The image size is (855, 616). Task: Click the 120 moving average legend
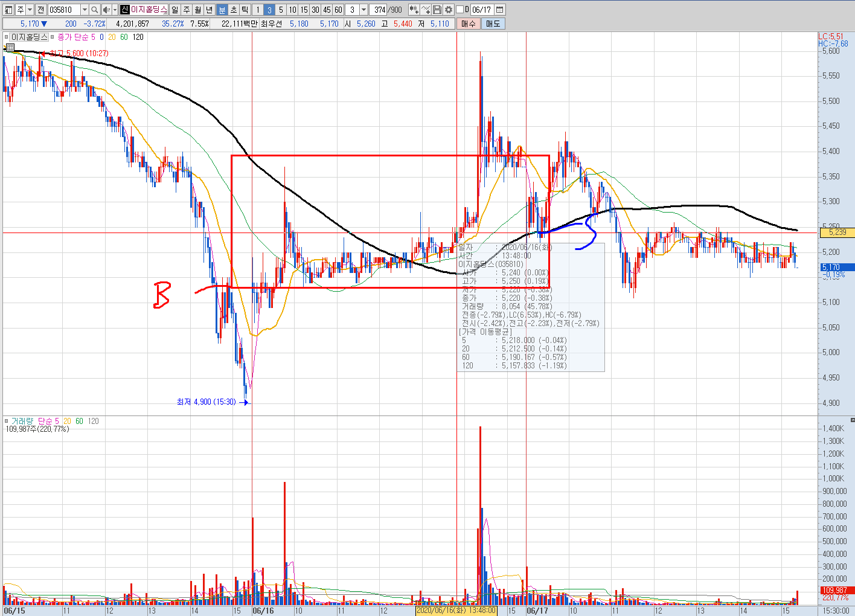138,37
